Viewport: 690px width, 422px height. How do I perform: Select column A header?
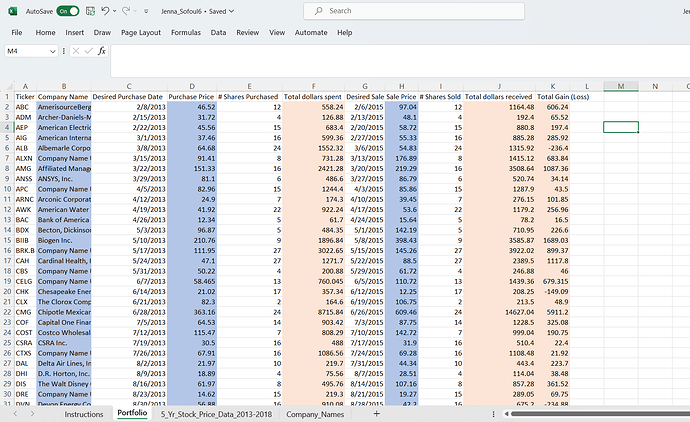(25, 86)
